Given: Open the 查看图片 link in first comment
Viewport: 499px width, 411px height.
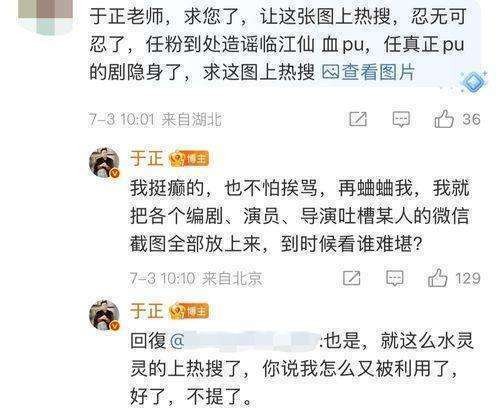Looking at the screenshot, I should click(x=368, y=72).
